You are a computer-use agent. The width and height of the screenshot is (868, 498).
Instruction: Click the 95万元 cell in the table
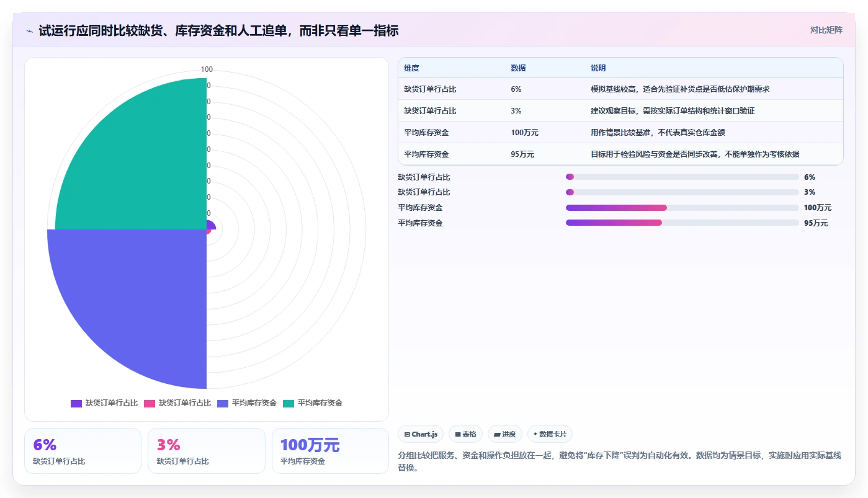click(x=522, y=154)
